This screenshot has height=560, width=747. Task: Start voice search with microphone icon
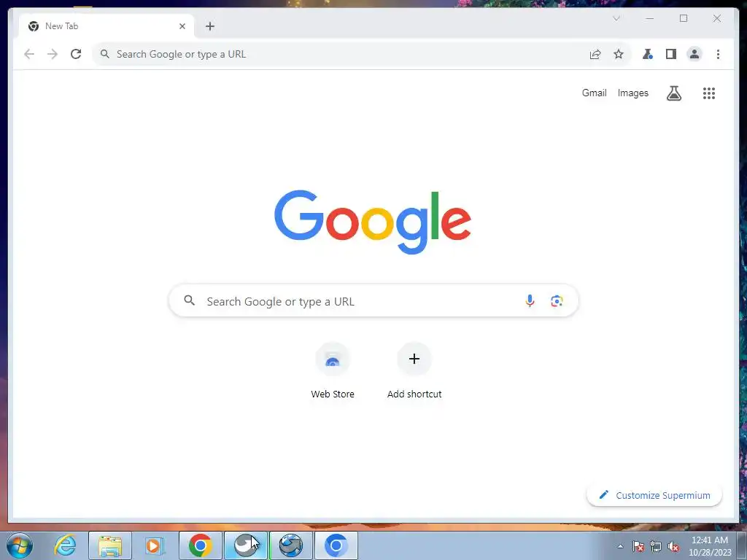(x=530, y=300)
